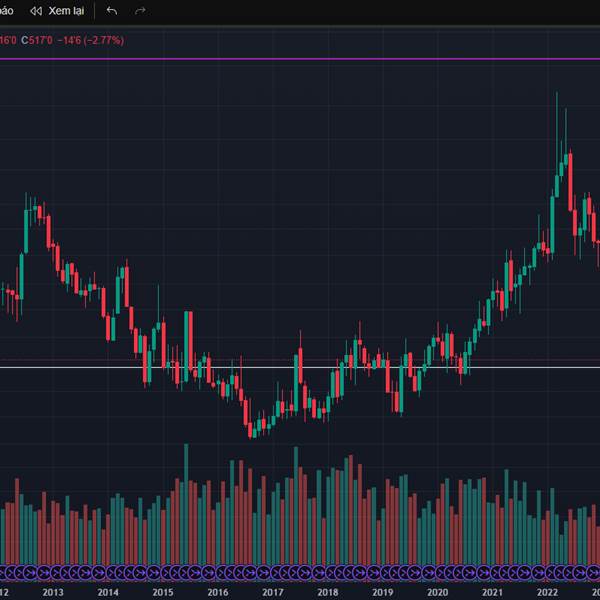Click the close value C517'0
The height and width of the screenshot is (600, 600).
(x=37, y=40)
